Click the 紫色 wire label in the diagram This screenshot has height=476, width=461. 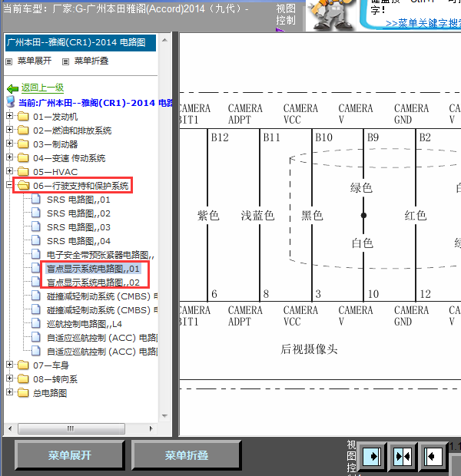tap(208, 216)
